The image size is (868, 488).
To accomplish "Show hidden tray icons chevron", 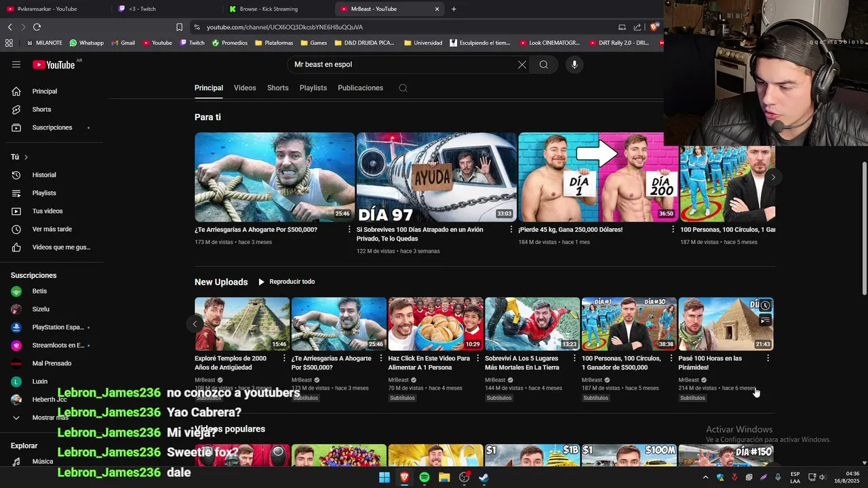I will click(705, 477).
